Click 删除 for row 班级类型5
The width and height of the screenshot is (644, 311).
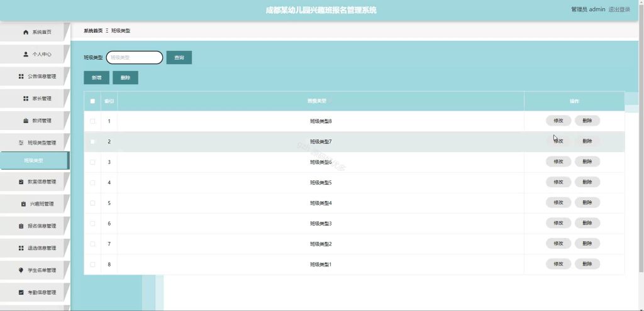point(587,182)
